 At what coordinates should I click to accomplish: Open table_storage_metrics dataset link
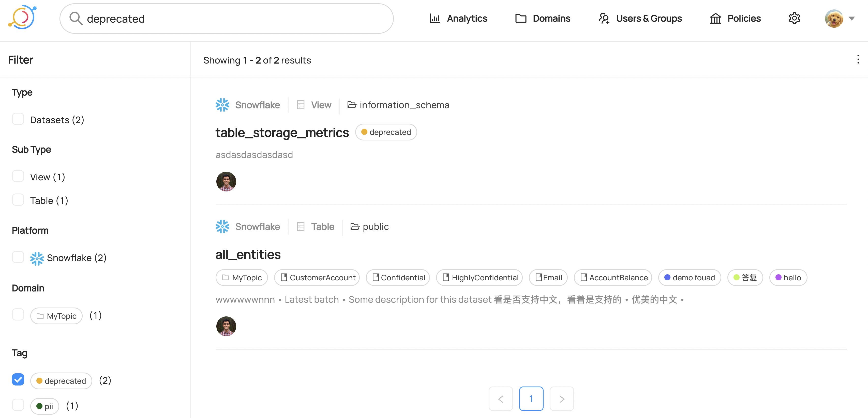pyautogui.click(x=282, y=133)
